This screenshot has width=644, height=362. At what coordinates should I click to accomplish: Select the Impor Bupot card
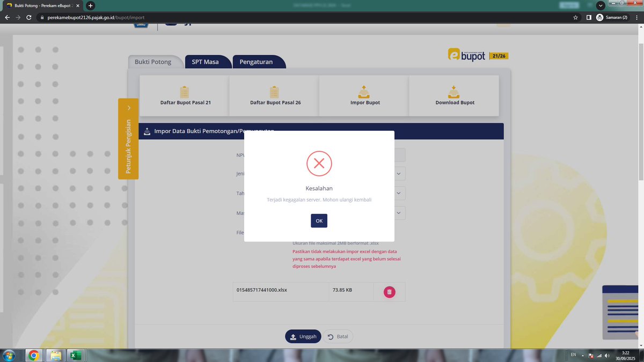coord(365,95)
